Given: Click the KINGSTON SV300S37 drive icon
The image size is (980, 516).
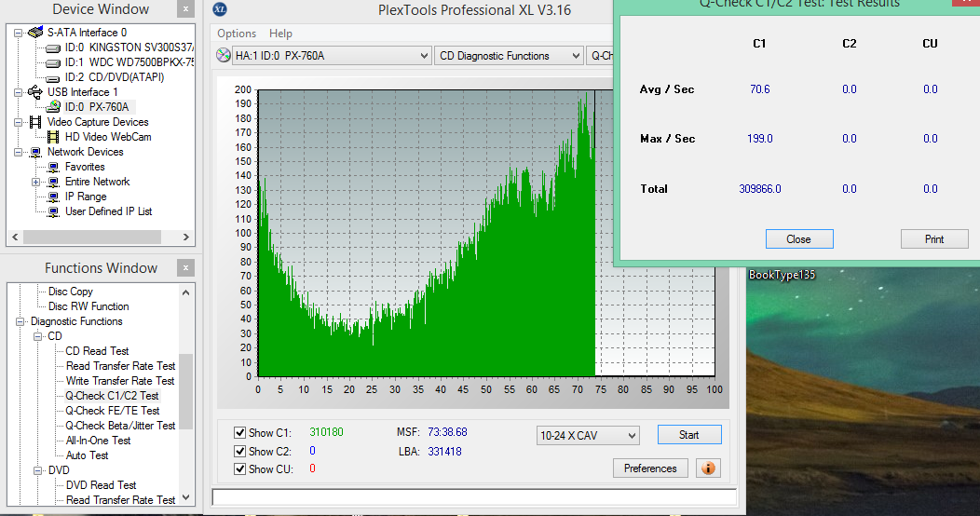Looking at the screenshot, I should click(53, 48).
